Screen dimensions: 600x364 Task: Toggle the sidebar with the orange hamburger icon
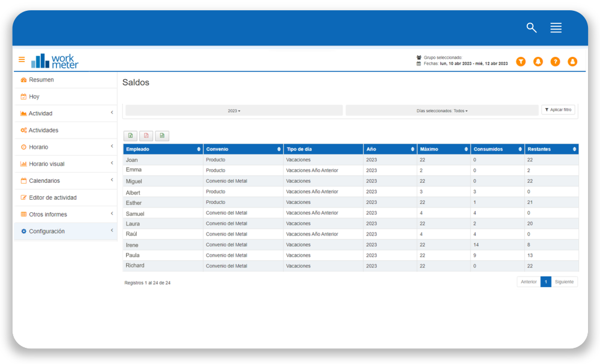pyautogui.click(x=22, y=59)
